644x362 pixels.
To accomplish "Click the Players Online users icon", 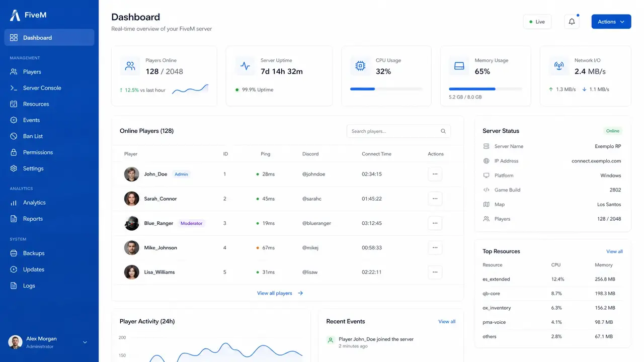I will (130, 66).
